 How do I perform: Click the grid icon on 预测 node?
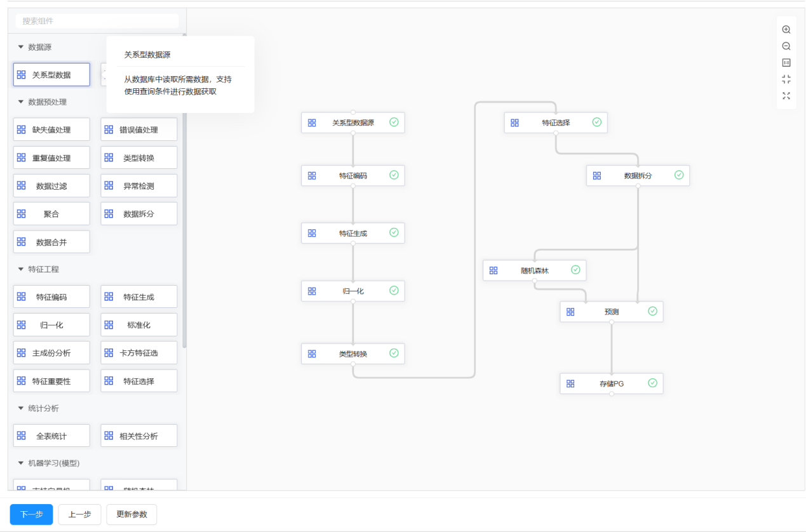point(570,312)
